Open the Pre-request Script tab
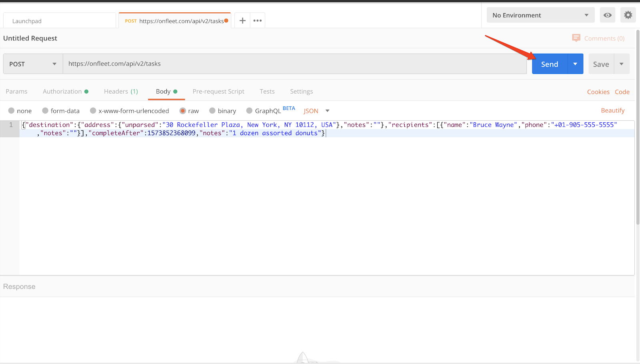 coord(218,92)
